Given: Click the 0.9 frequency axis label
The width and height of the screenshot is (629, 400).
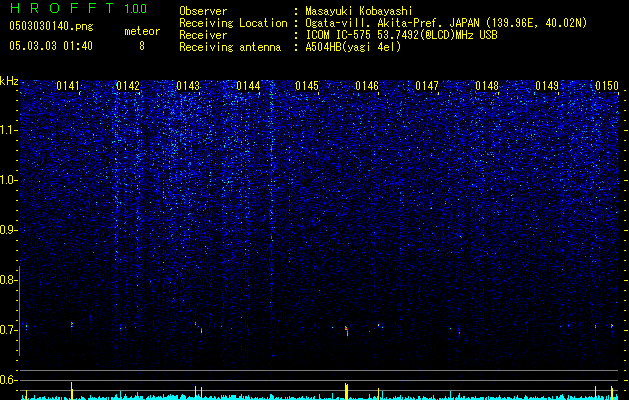Looking at the screenshot, I should click(8, 230).
